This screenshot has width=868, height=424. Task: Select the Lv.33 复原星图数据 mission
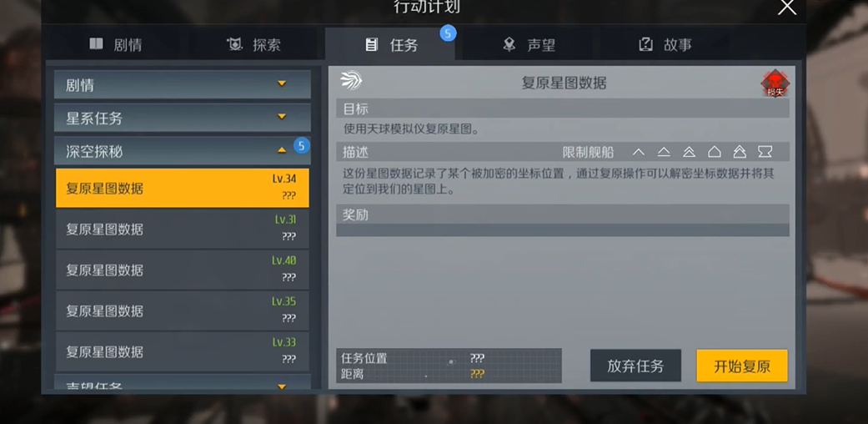[182, 351]
